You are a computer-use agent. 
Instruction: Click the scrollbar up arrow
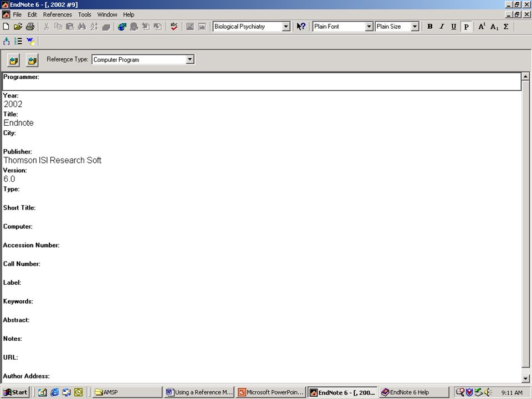pos(525,76)
